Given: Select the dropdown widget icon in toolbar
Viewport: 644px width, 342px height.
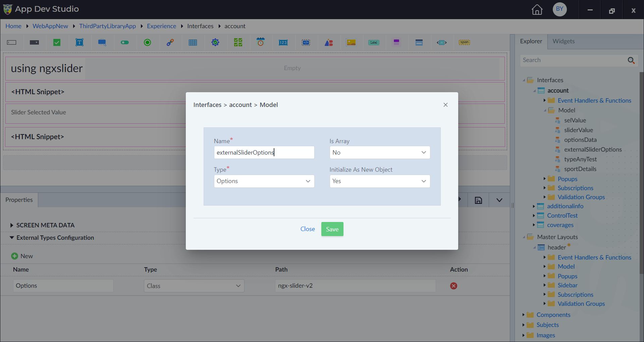Looking at the screenshot, I should click(34, 43).
